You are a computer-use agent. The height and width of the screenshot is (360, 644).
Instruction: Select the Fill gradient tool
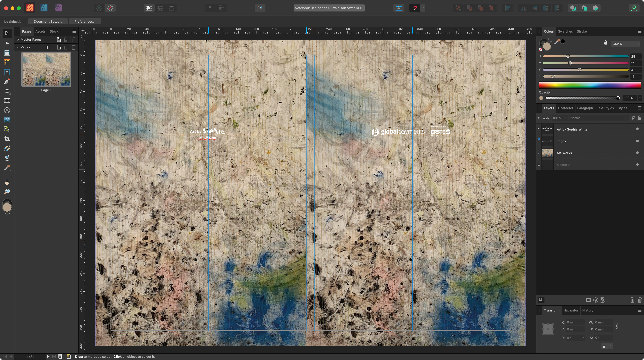pos(7,148)
